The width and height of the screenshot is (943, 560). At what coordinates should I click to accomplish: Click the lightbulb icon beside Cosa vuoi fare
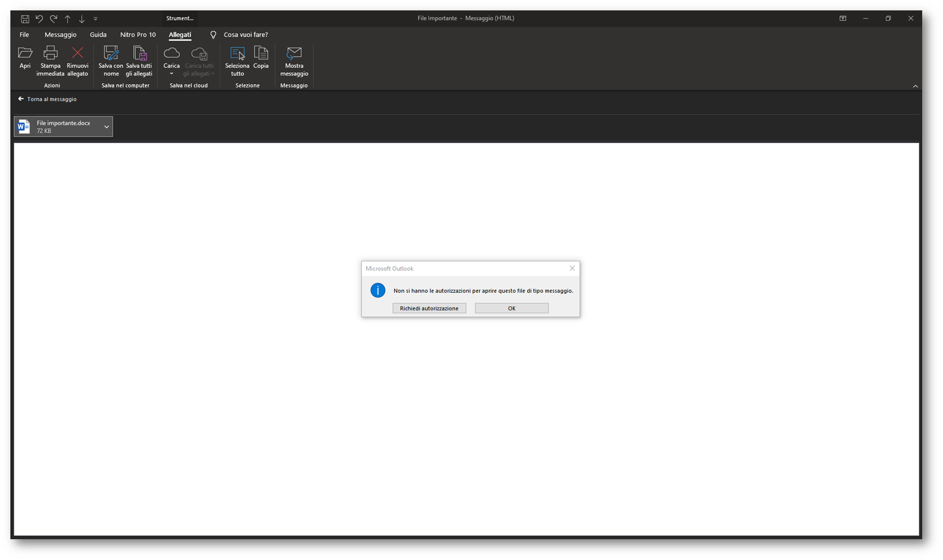[213, 35]
